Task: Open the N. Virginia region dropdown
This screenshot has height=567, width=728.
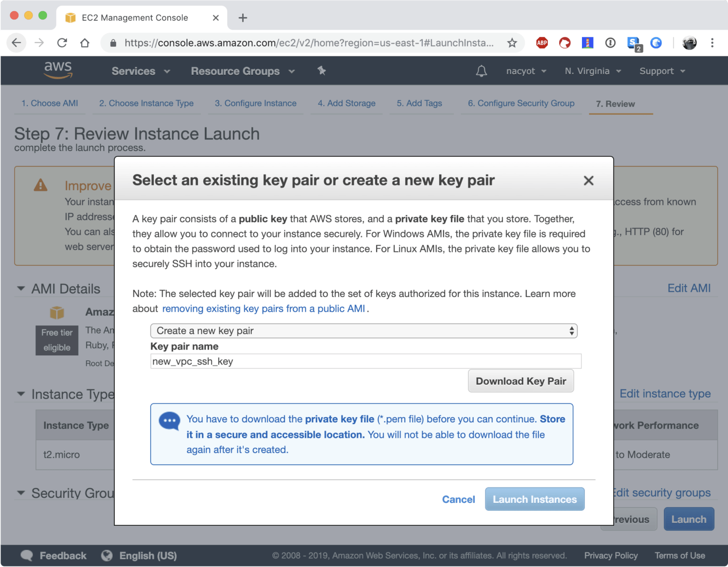Action: [x=593, y=71]
